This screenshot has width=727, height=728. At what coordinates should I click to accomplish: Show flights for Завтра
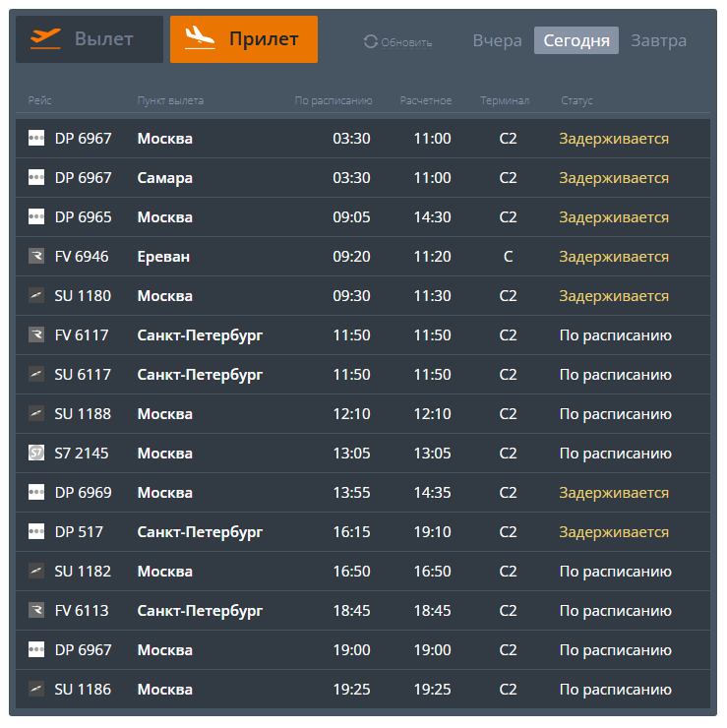pyautogui.click(x=658, y=40)
